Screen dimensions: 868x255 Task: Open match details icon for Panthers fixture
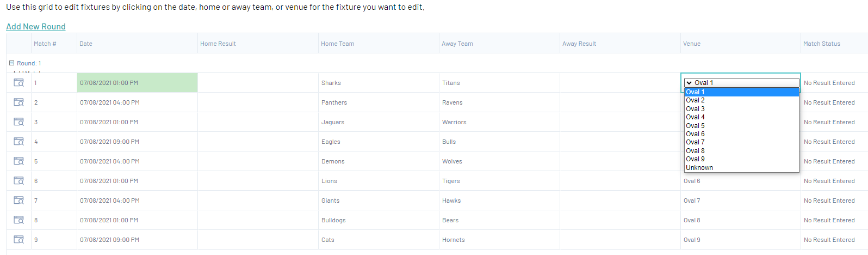(x=18, y=102)
